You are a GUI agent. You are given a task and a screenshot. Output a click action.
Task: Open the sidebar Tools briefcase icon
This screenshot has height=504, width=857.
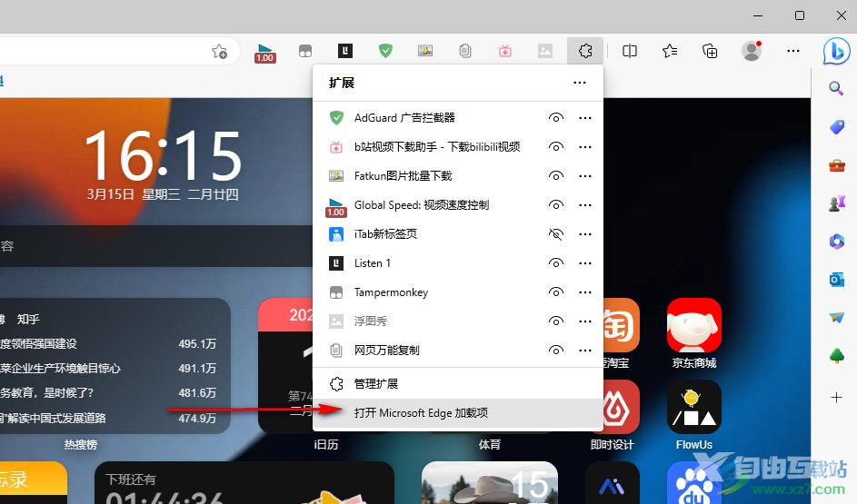[x=836, y=165]
